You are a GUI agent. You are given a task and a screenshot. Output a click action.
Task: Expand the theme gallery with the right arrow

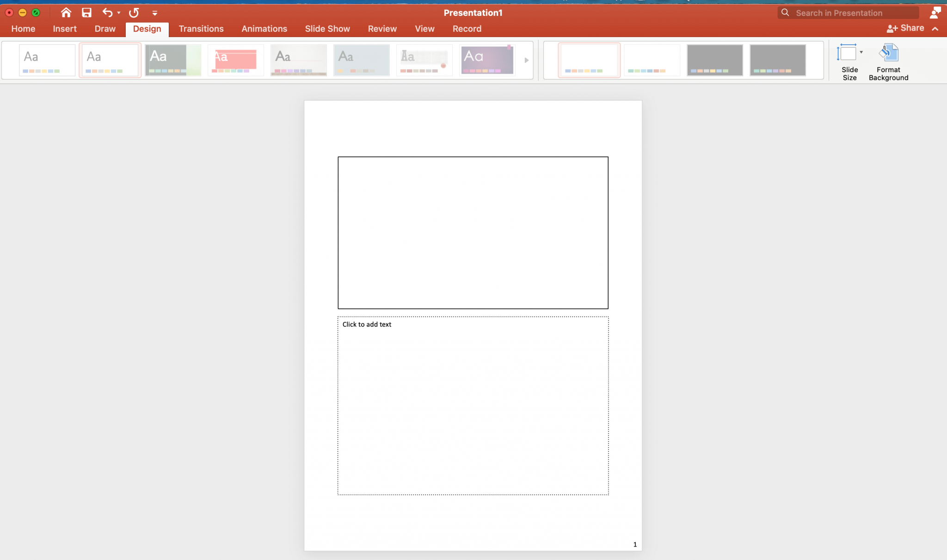click(x=526, y=60)
